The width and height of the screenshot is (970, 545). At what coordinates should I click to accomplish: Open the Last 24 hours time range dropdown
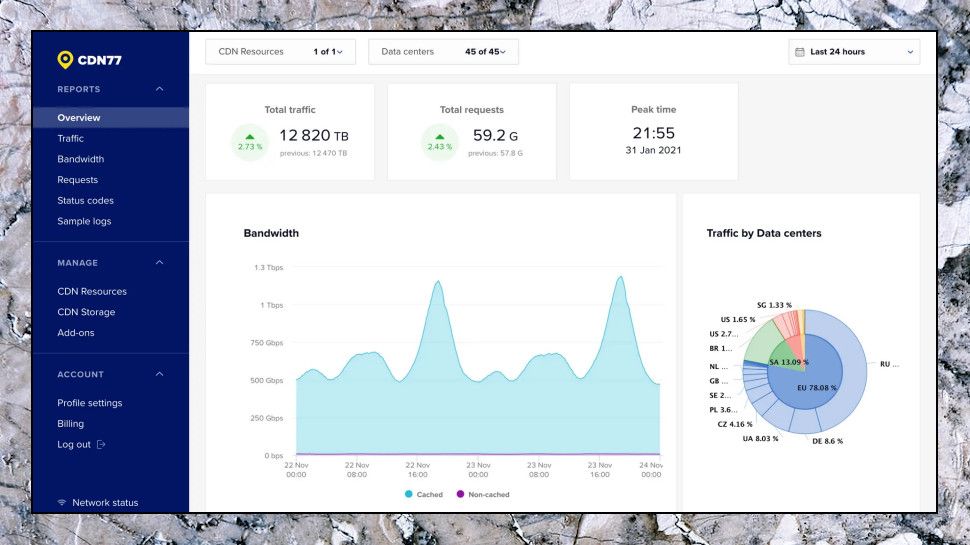click(x=854, y=52)
